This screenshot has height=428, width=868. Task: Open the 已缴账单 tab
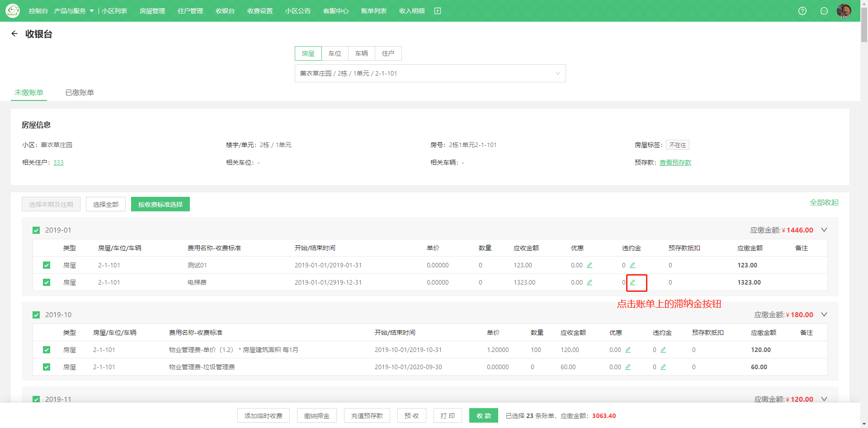80,92
